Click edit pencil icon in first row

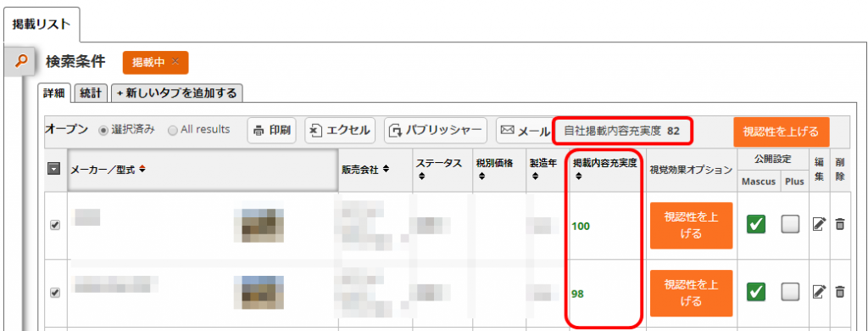coord(819,225)
